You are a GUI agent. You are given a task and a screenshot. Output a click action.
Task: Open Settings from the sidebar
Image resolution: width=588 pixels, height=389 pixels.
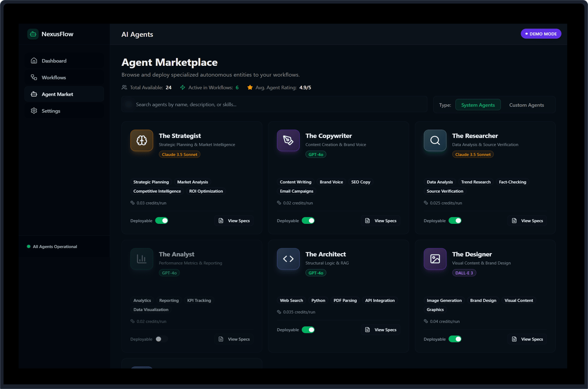(x=51, y=111)
